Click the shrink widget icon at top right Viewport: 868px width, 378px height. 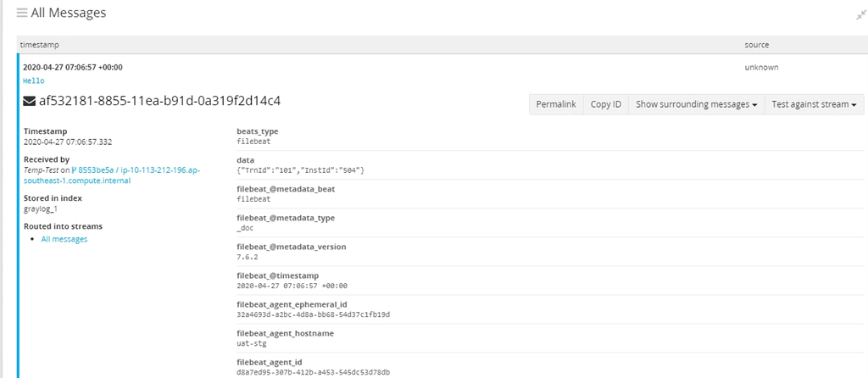860,14
